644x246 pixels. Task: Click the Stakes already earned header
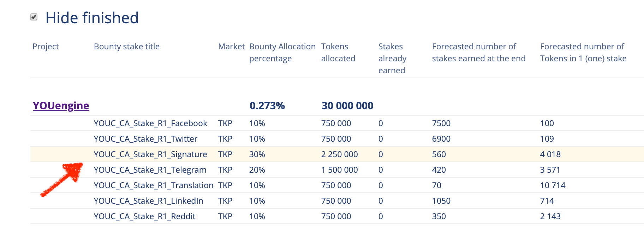(392, 59)
